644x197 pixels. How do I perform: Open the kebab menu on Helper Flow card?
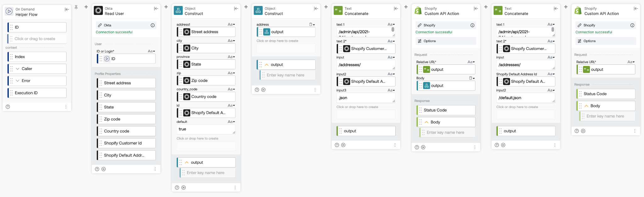66,107
